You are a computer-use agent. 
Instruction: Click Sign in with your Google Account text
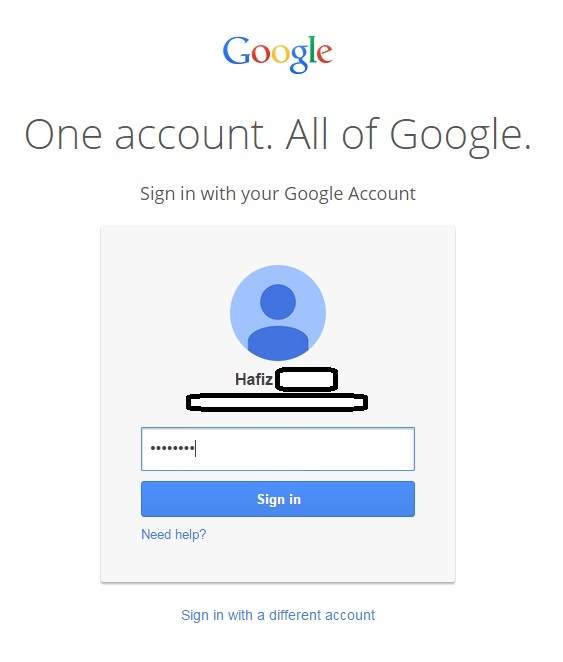tap(278, 194)
